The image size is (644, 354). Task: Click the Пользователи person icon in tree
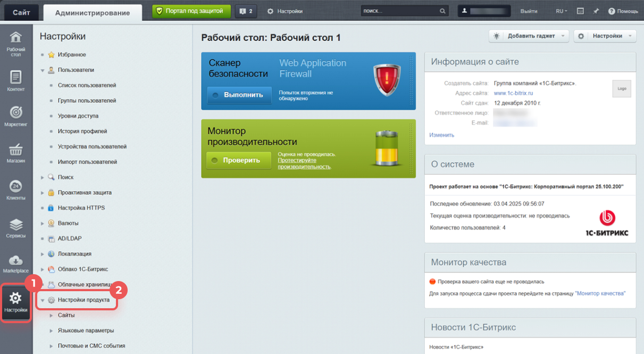[52, 70]
